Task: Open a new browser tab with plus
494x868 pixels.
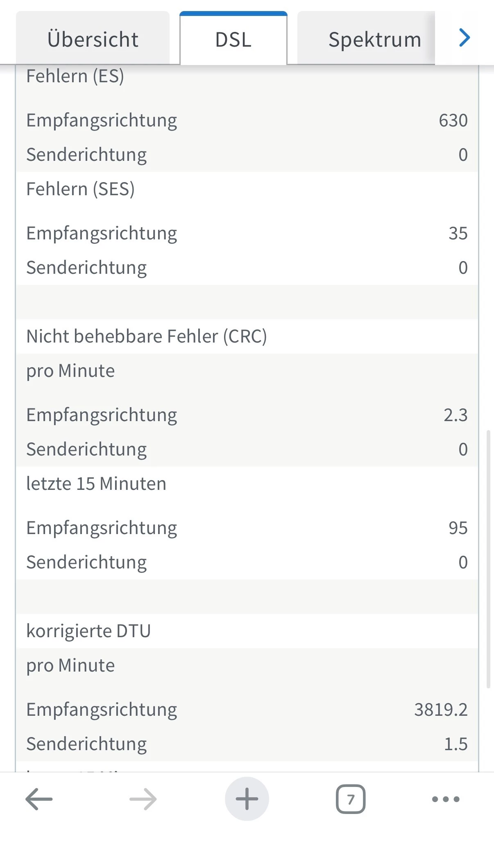Action: (247, 798)
